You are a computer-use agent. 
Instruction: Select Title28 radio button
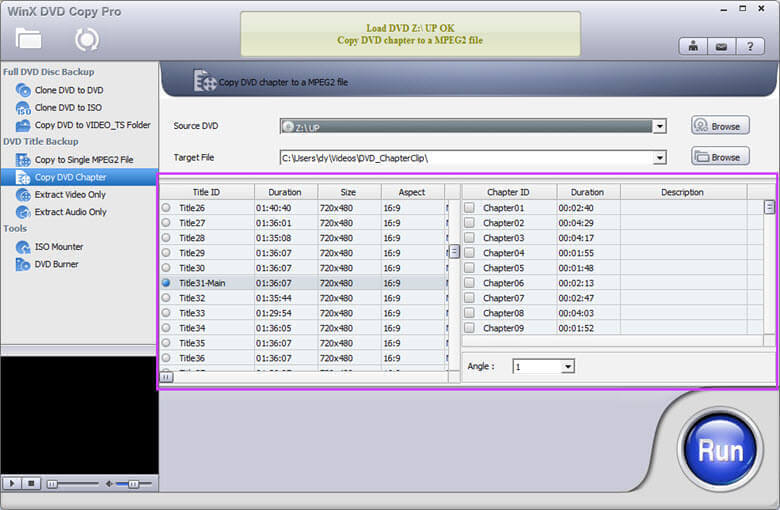[166, 237]
